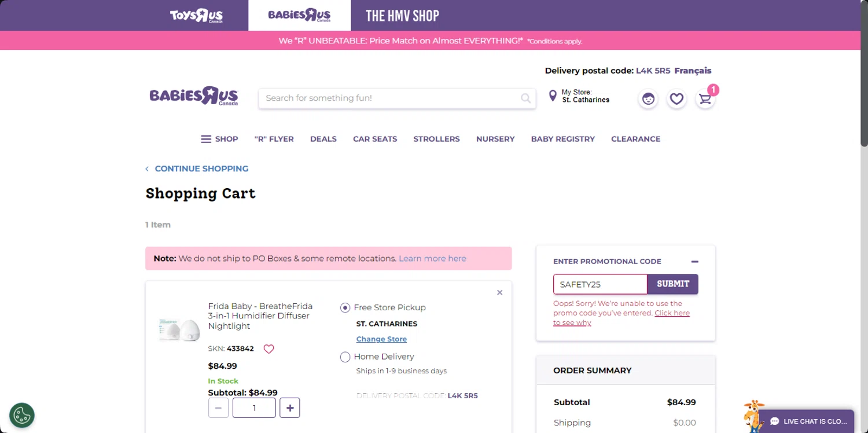
Task: Click the Change Store link
Action: 381,339
